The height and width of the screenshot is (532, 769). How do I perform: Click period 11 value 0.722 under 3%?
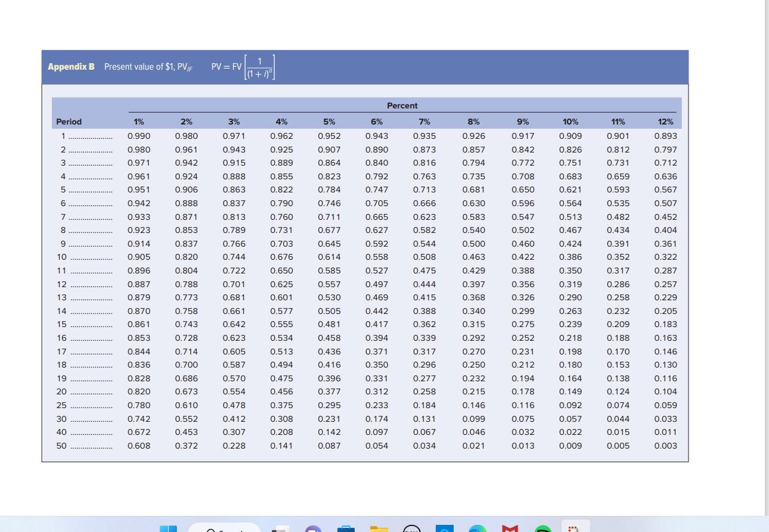[x=234, y=270]
